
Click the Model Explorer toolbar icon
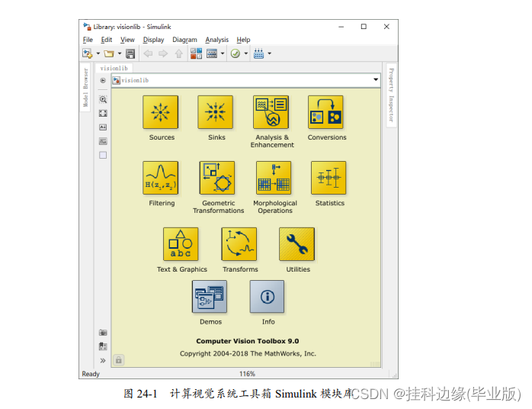[x=212, y=53]
